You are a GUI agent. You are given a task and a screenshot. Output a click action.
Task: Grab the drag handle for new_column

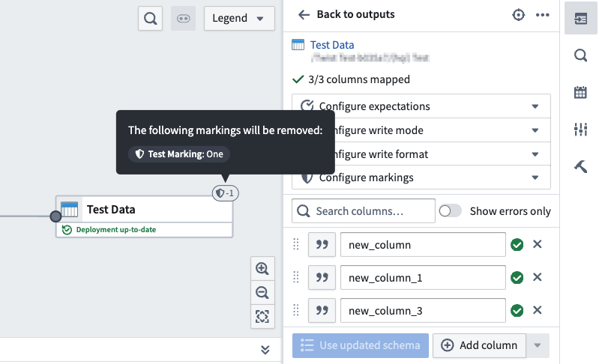click(295, 244)
